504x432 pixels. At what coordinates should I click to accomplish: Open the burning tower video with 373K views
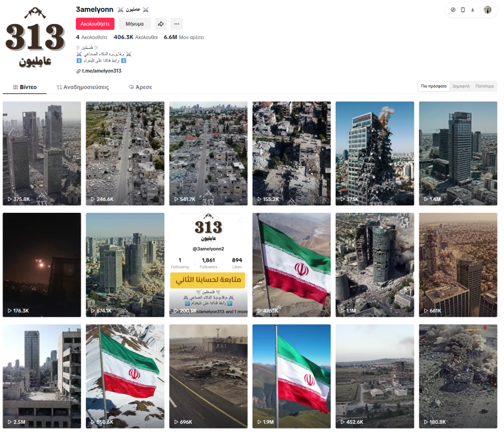tap(375, 153)
